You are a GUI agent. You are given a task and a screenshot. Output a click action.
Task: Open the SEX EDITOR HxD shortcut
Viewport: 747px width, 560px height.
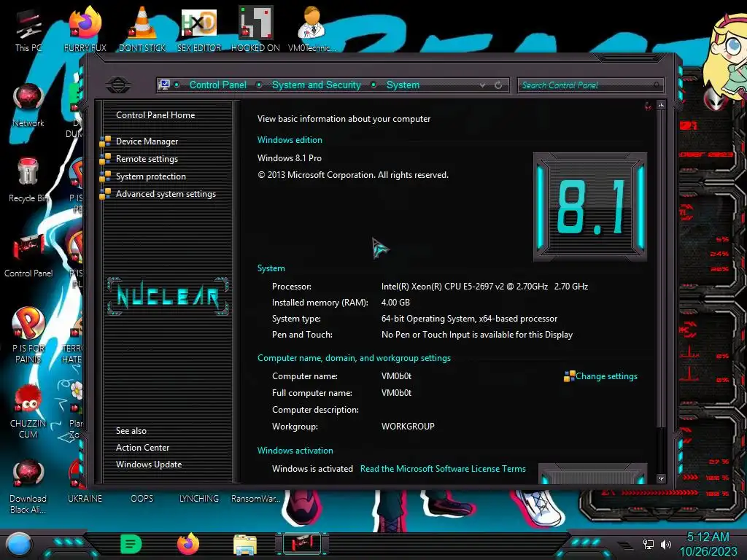(199, 29)
